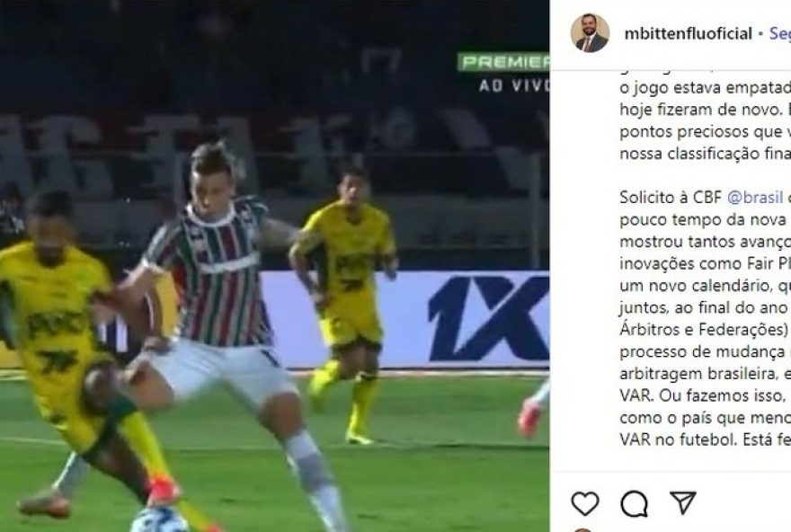This screenshot has width=791, height=532.
Task: Click the PREMIERE logo overlay on video
Action: pos(503,63)
